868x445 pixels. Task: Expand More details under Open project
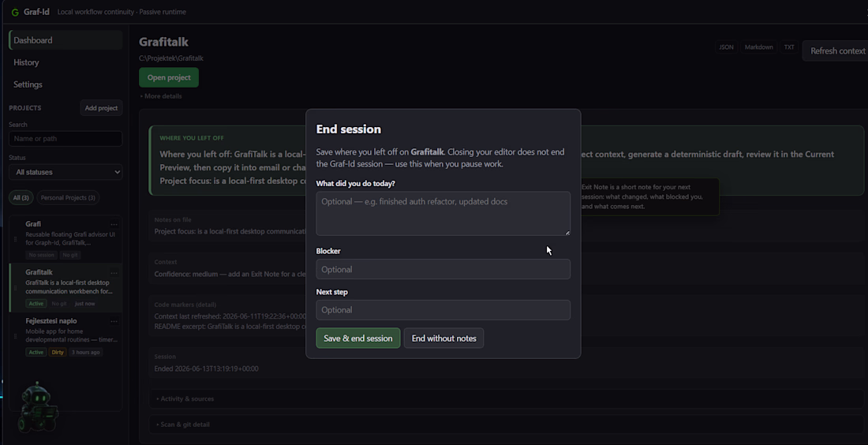pyautogui.click(x=160, y=96)
